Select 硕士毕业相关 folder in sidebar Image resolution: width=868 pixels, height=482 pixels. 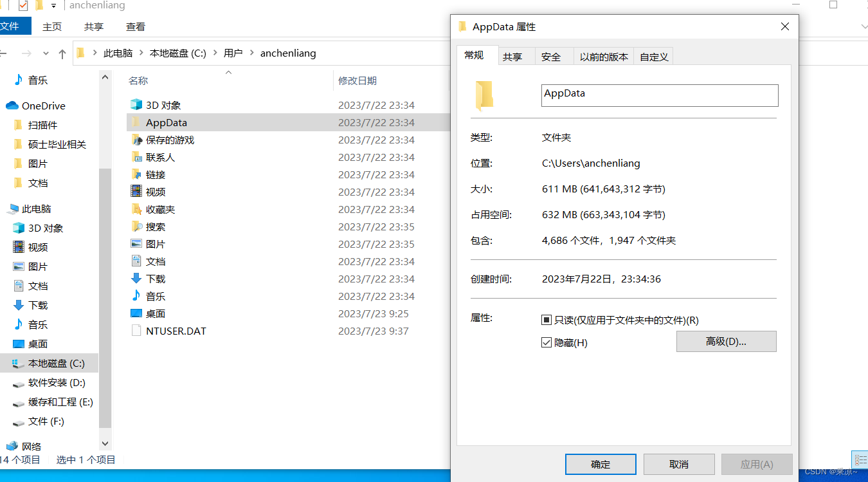click(x=57, y=144)
